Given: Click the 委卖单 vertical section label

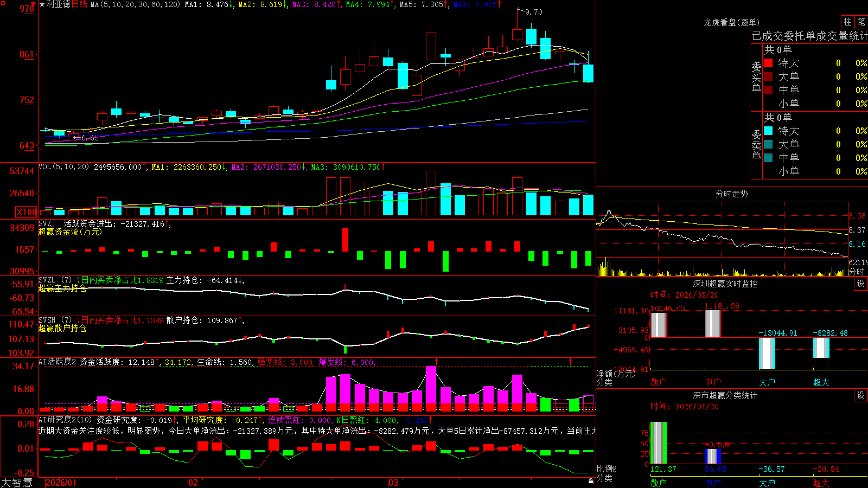Looking at the screenshot, I should point(756,145).
